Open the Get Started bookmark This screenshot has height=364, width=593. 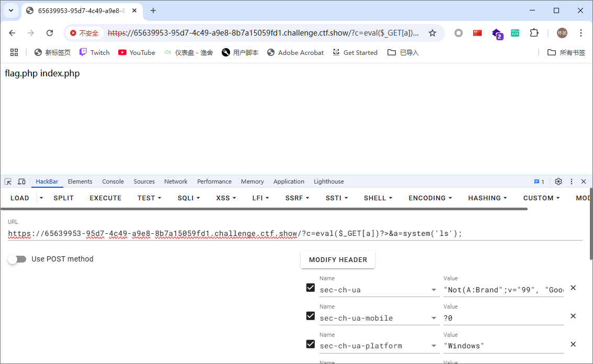[x=355, y=53]
